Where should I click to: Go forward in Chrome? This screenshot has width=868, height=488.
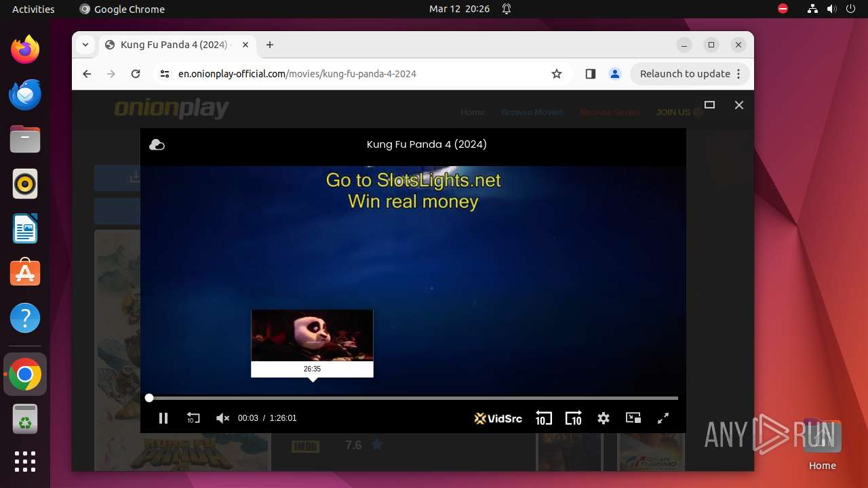(111, 74)
